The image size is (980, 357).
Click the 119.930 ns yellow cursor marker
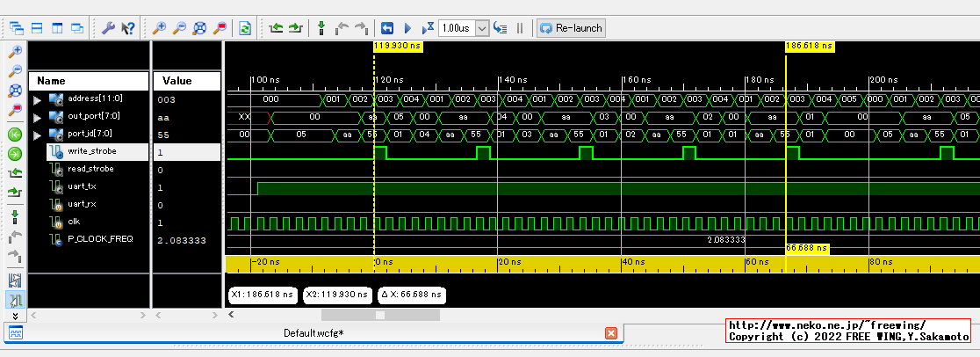pyautogui.click(x=399, y=46)
